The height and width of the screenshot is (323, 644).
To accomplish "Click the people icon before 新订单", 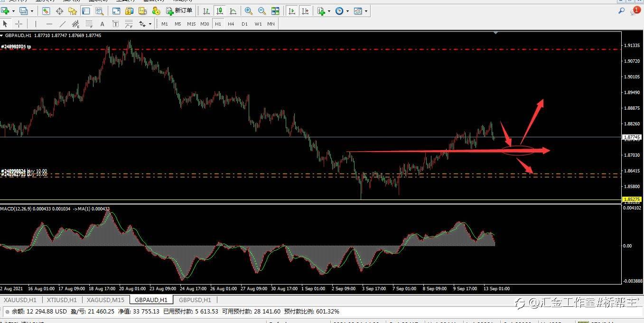I will click(156, 11).
